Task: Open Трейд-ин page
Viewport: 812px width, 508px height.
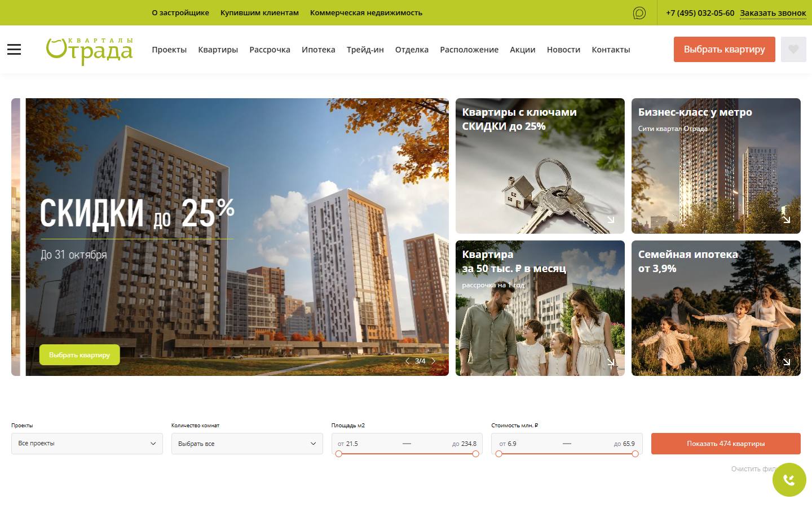Action: (365, 50)
